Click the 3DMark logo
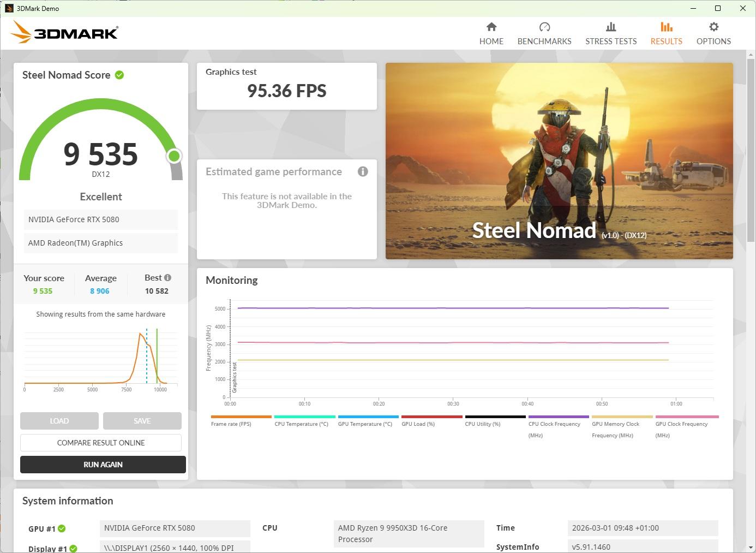756x553 pixels. click(64, 33)
